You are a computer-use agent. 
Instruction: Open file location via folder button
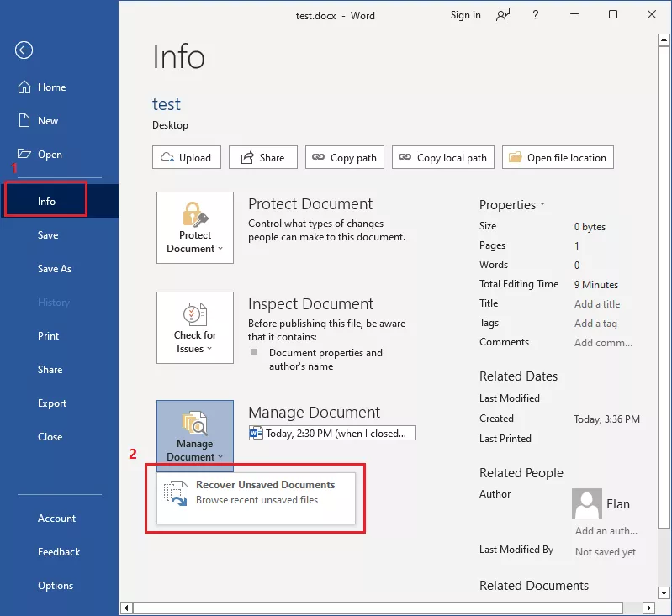[558, 157]
